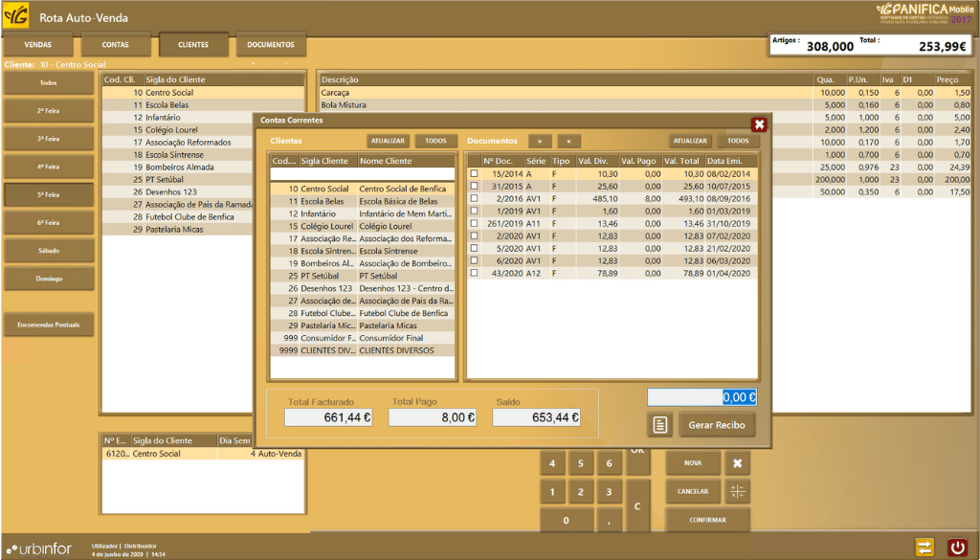Click the Gerar Recibo button

point(717,424)
